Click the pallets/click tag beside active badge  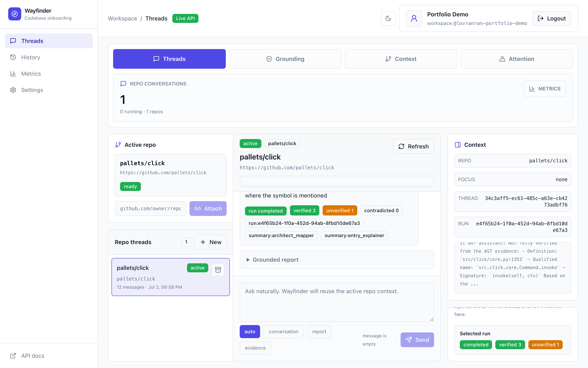click(x=282, y=143)
